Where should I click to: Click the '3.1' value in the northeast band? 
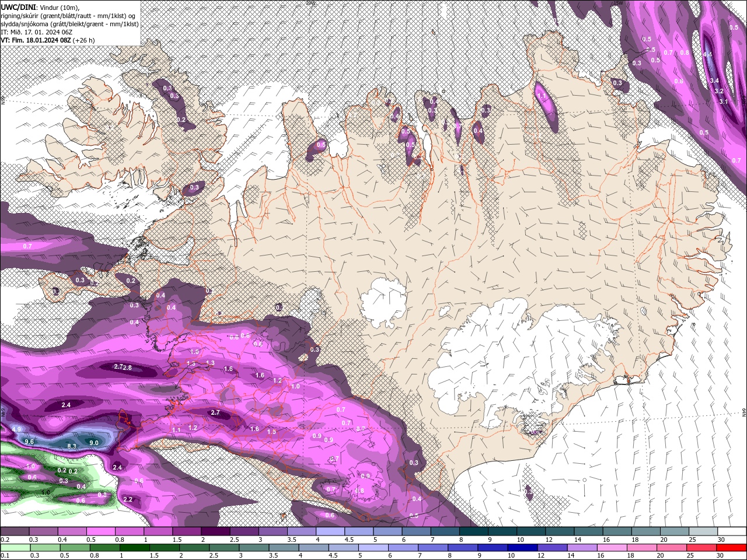tap(724, 101)
